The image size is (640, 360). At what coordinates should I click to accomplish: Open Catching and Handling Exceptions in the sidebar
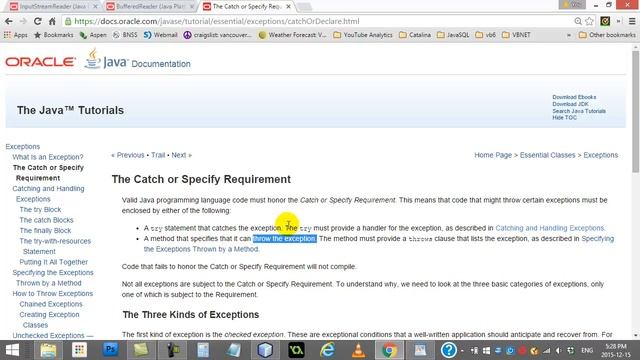48,194
